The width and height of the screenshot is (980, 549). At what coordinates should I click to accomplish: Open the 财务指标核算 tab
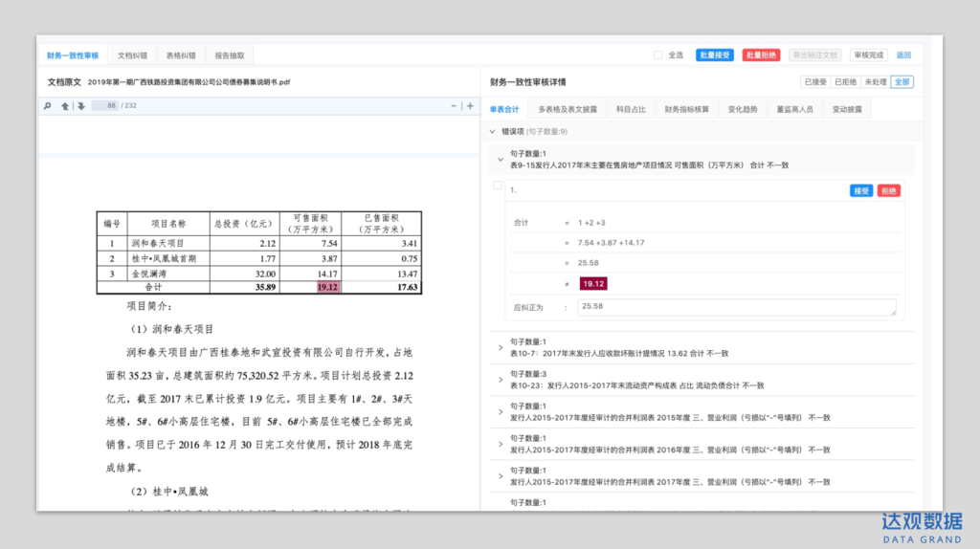[687, 109]
